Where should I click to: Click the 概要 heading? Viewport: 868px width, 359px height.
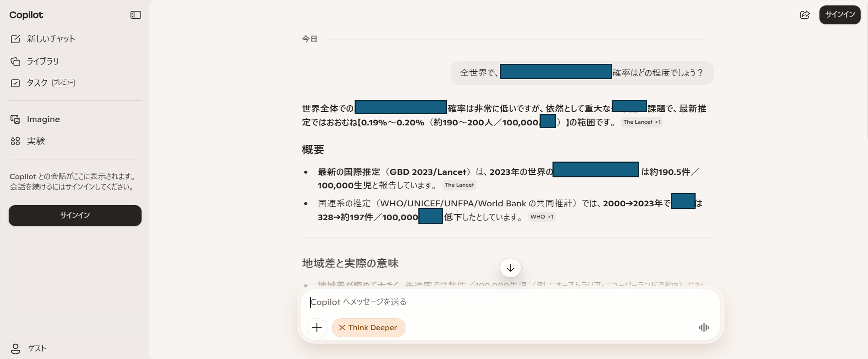(313, 150)
